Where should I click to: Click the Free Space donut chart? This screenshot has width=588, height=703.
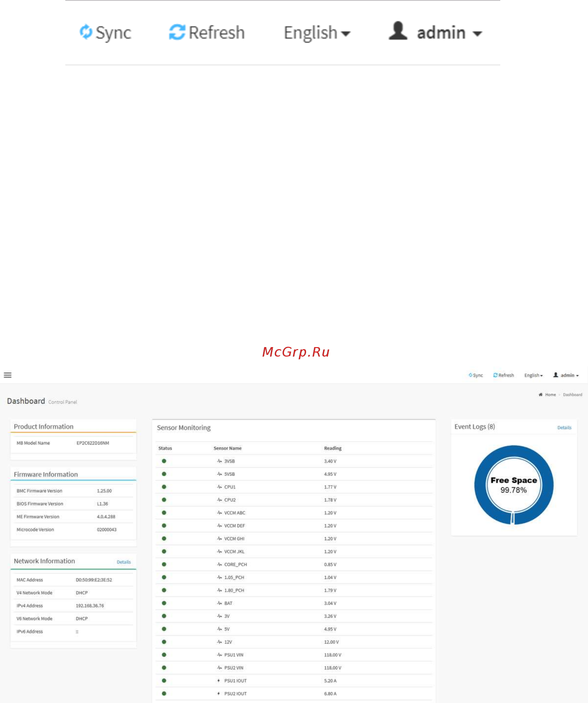point(514,485)
